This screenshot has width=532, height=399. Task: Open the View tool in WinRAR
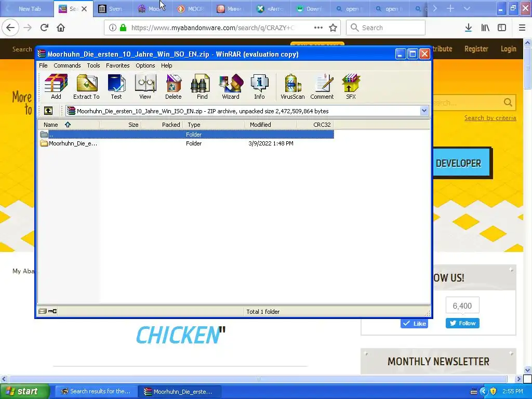coord(145,87)
